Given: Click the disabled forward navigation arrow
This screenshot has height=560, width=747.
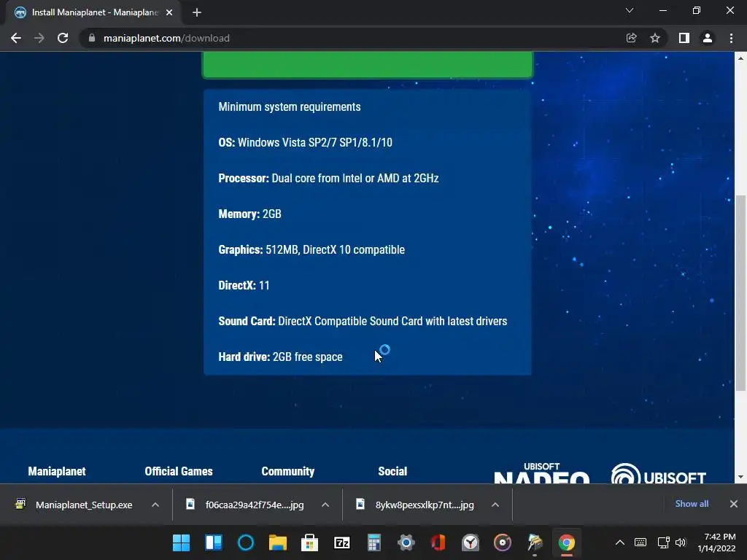Looking at the screenshot, I should 39,38.
